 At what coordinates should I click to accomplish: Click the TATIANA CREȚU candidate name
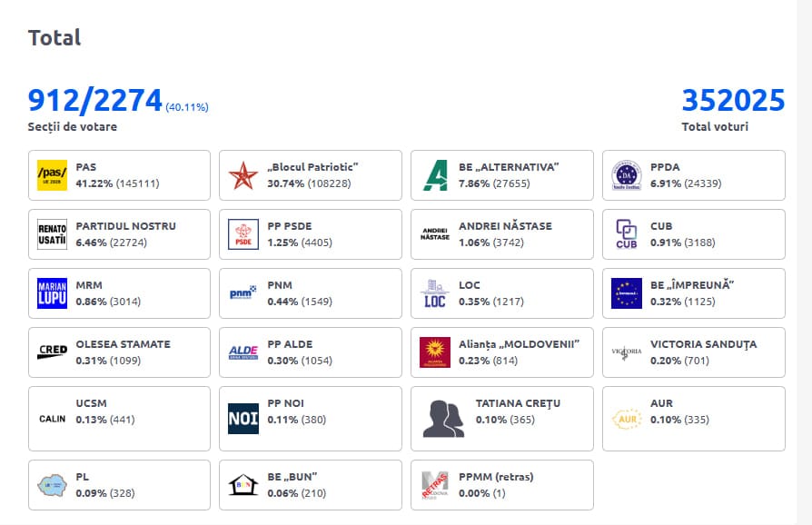518,403
